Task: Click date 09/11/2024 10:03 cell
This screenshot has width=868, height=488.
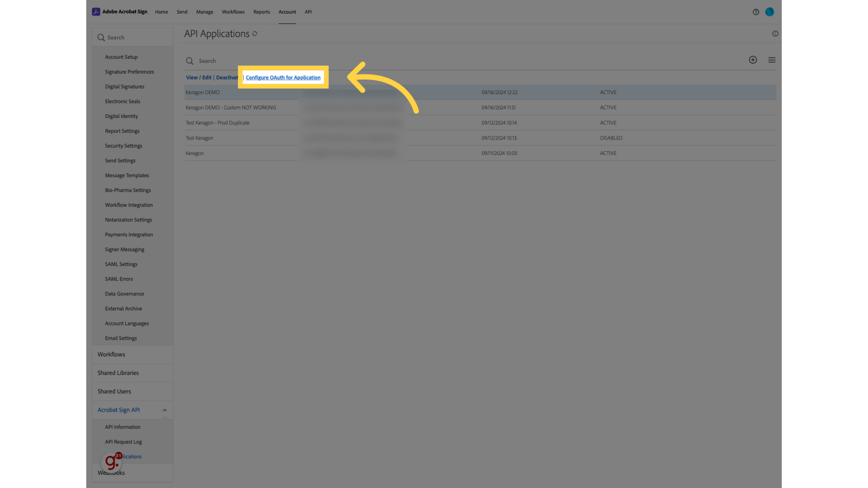Action: (499, 153)
